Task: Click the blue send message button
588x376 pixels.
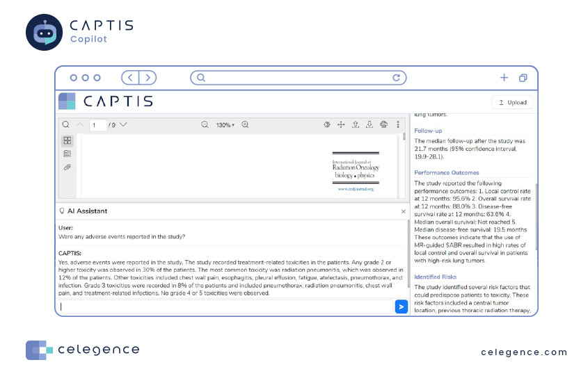Action: (402, 306)
